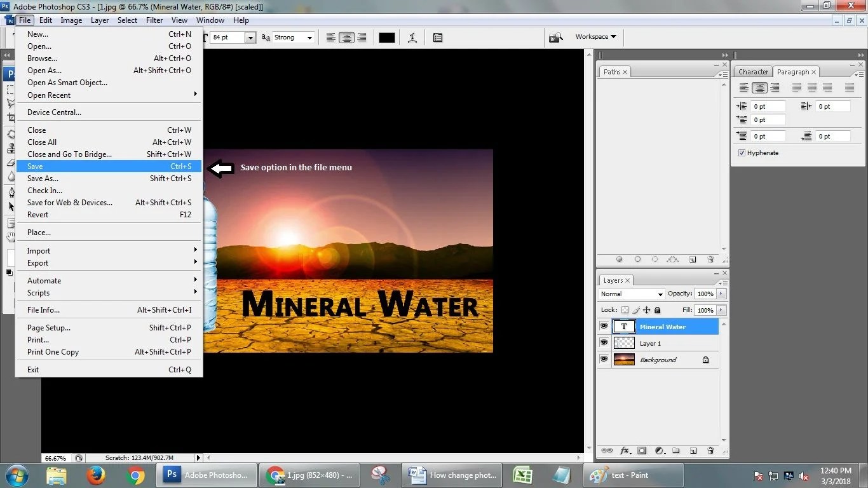Delete layer using Layers panel trash icon
This screenshot has width=868, height=488.
pyautogui.click(x=710, y=451)
